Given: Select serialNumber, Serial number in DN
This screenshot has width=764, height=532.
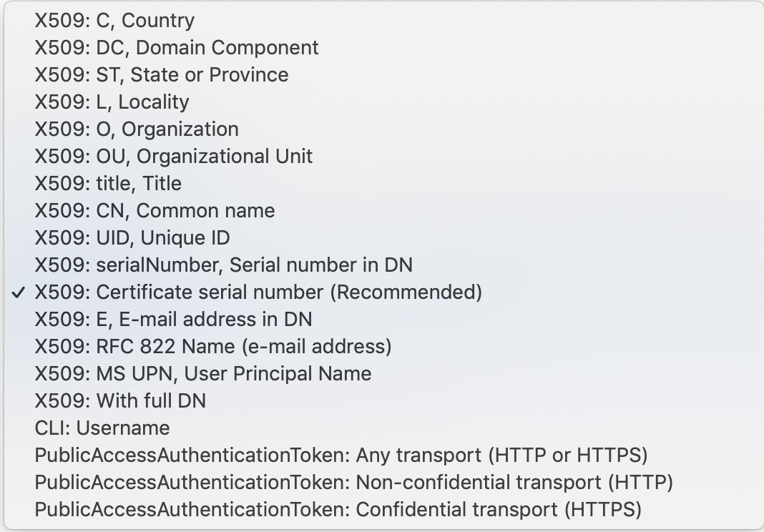Looking at the screenshot, I should pyautogui.click(x=224, y=265).
